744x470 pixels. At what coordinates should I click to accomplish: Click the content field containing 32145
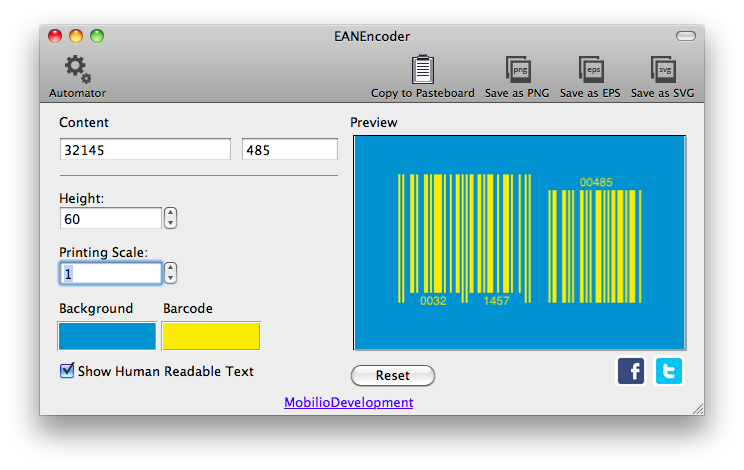coord(145,149)
